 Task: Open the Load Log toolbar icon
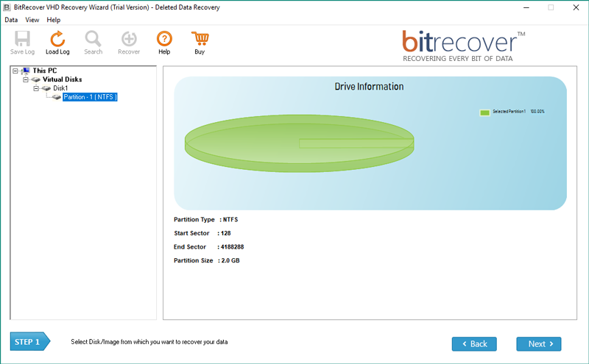(x=57, y=39)
